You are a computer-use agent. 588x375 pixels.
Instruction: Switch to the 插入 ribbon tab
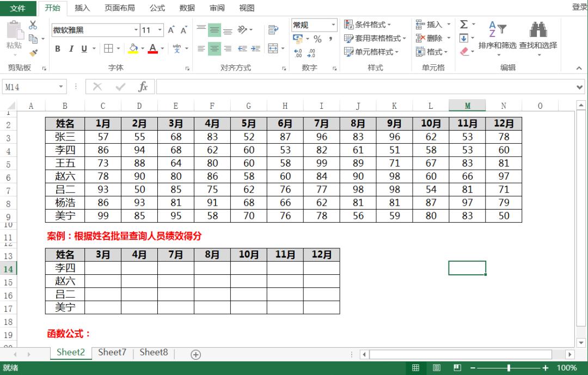[x=83, y=8]
